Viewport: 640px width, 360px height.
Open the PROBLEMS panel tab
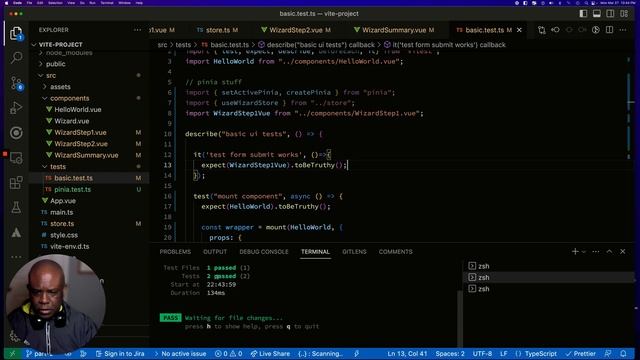coord(175,251)
